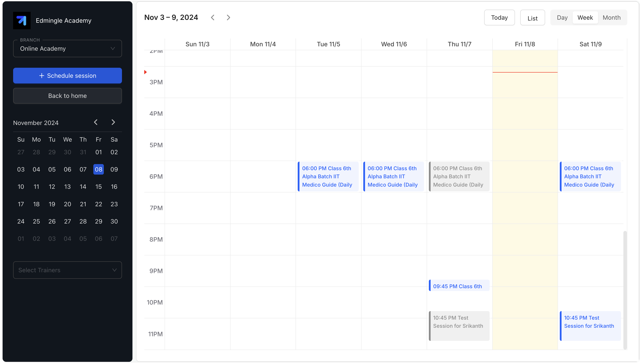The image size is (640, 364).
Task: Open Tuesday's 06:00 PM Class 6th event
Action: point(328,177)
